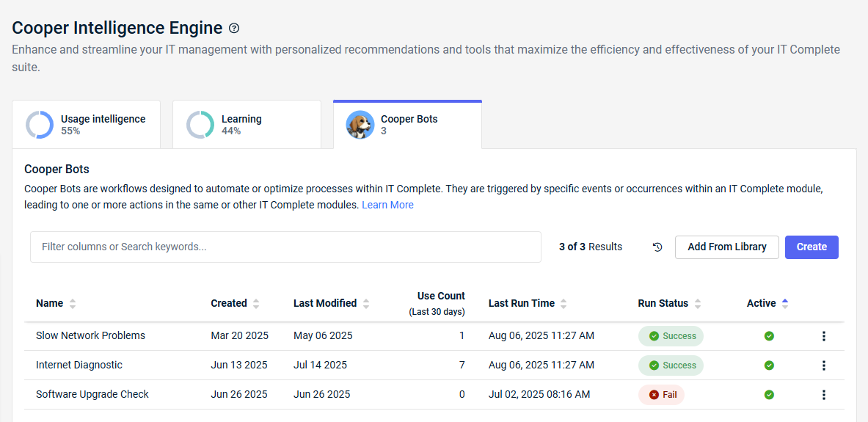Image resolution: width=868 pixels, height=422 pixels.
Task: Click the Cooper Bots beagle dog avatar
Action: (360, 125)
